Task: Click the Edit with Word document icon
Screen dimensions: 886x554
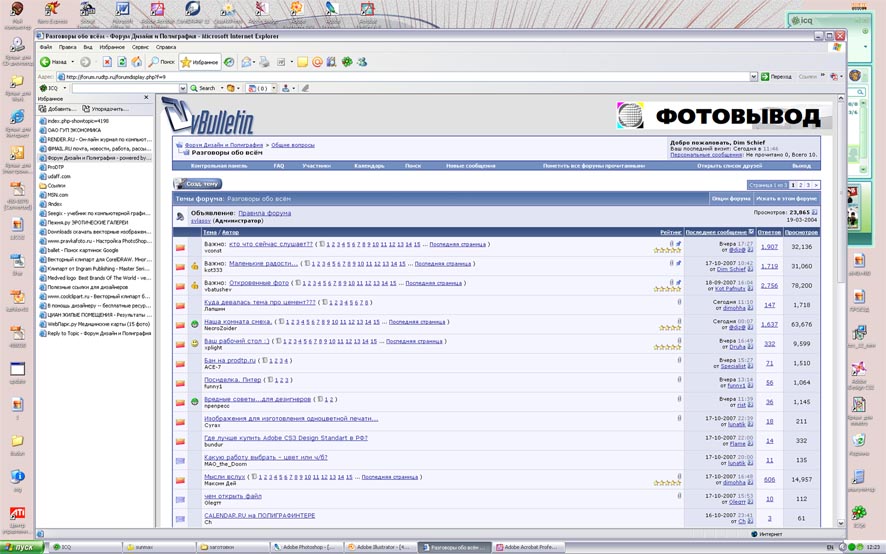Action: (281, 62)
